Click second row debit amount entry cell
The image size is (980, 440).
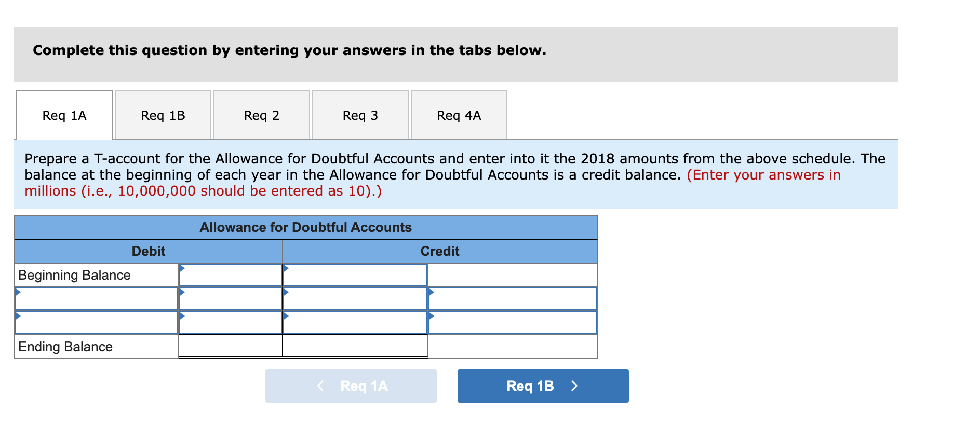click(231, 299)
